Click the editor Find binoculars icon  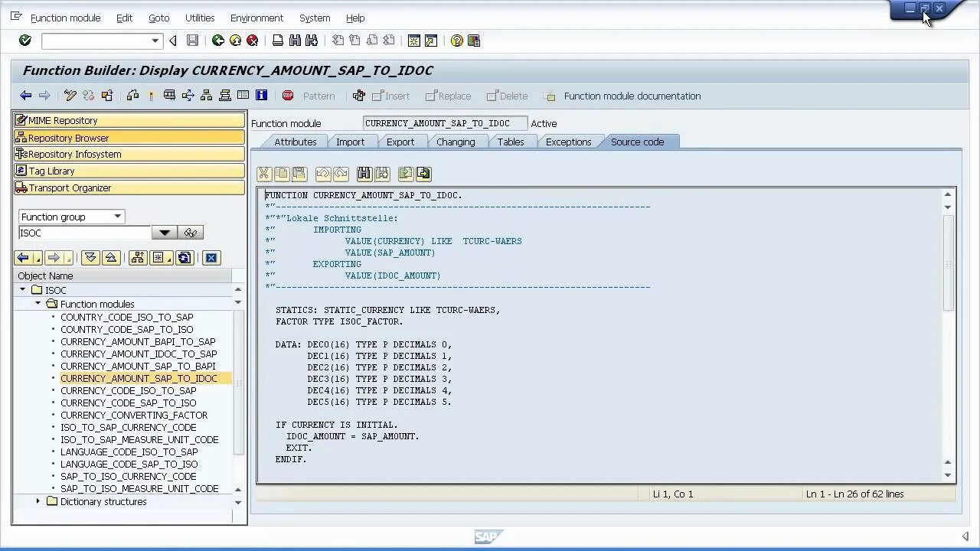pos(364,174)
